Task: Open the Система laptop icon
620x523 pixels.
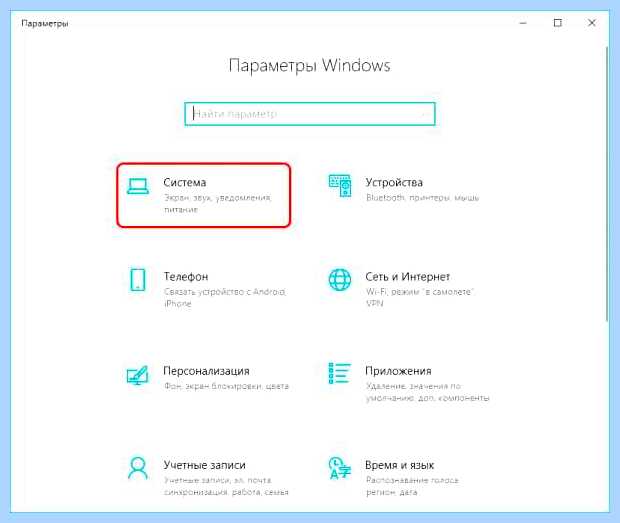Action: tap(138, 186)
